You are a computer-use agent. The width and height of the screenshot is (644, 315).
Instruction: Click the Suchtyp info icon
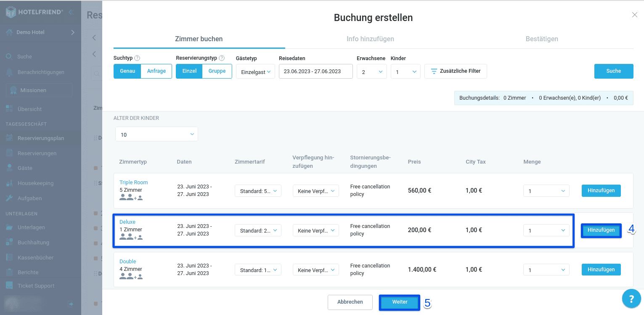[137, 58]
